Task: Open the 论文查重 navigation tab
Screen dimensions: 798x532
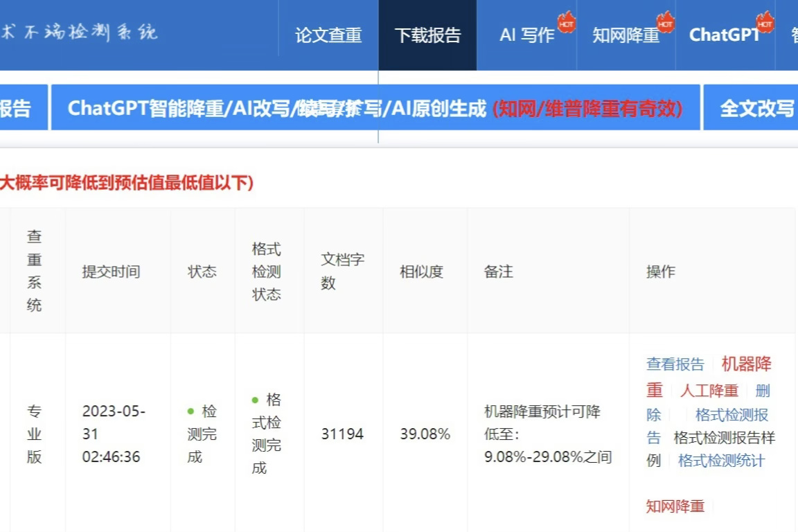Action: (328, 35)
